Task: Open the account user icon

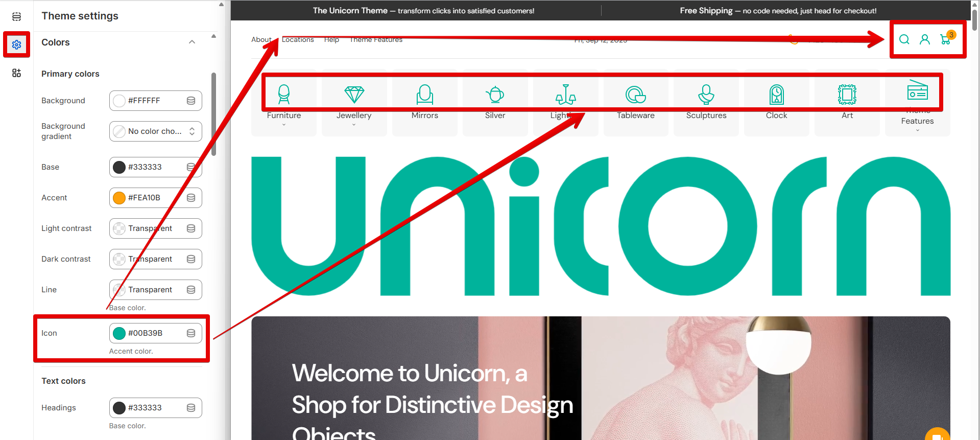Action: 924,39
